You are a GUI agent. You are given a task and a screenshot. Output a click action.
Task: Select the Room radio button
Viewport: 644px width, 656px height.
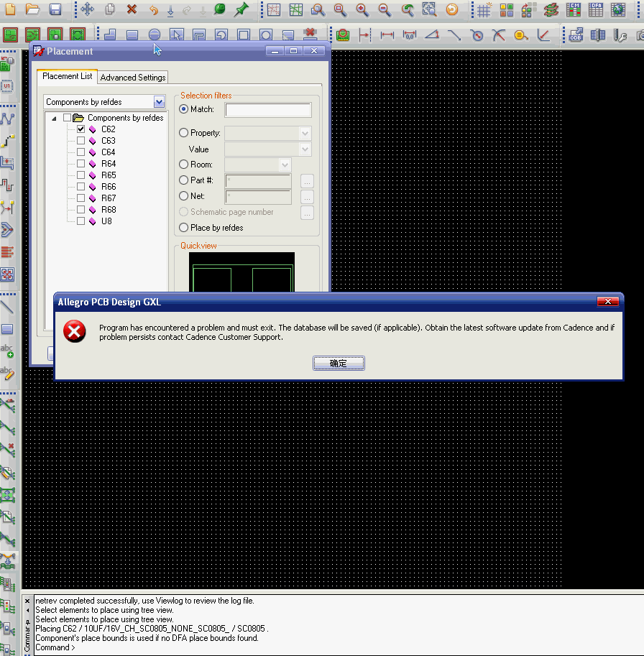[x=183, y=165]
